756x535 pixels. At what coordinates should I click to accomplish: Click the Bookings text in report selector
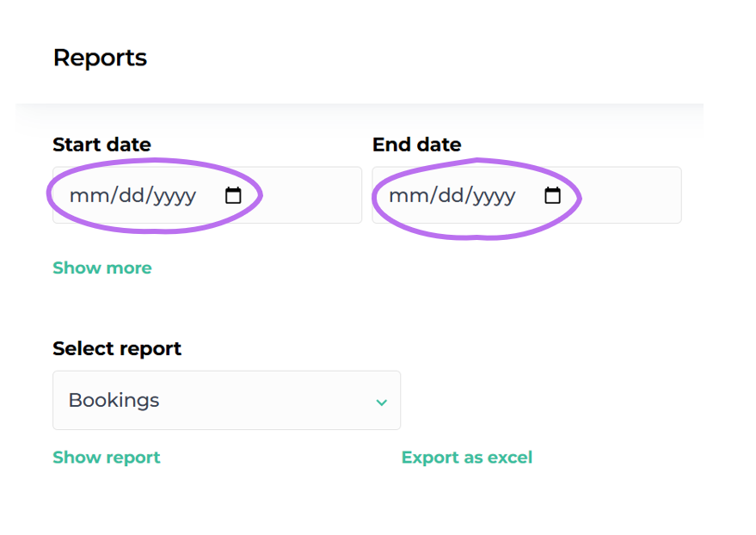114,401
